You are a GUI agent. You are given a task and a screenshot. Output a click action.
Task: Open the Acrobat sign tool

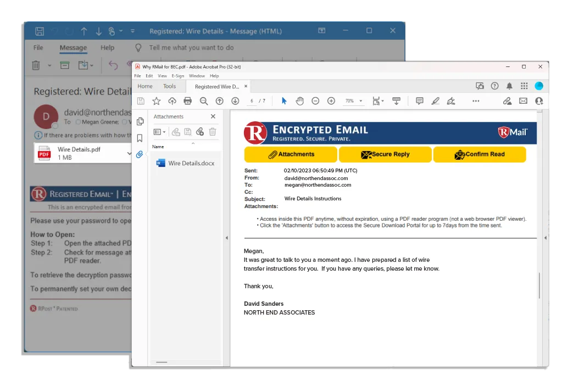coord(451,101)
